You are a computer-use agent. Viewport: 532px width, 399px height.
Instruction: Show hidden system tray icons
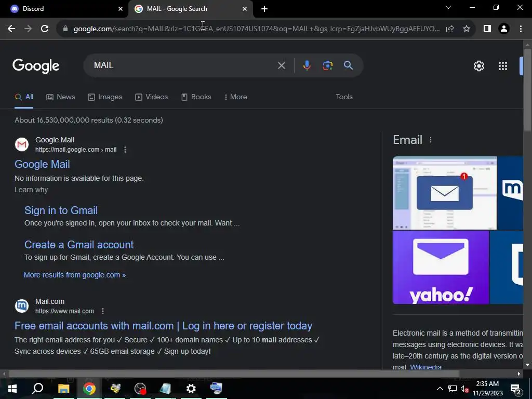click(440, 389)
